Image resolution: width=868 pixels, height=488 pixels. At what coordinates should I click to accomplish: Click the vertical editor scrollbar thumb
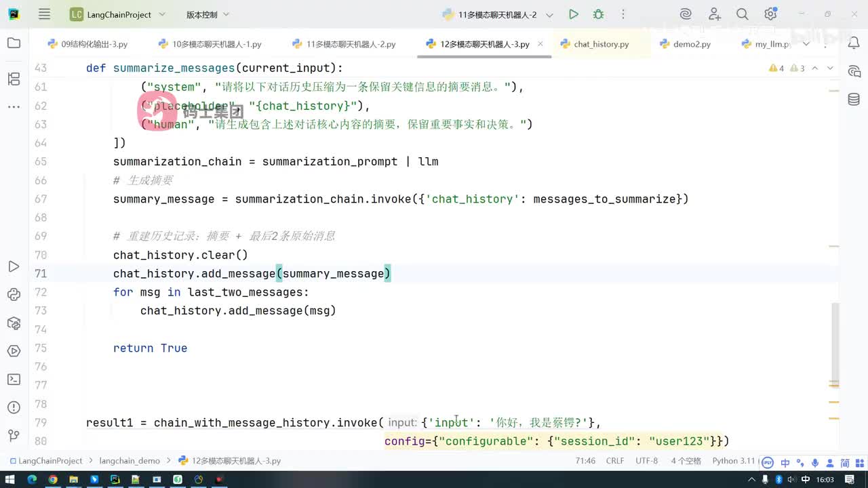click(x=835, y=346)
